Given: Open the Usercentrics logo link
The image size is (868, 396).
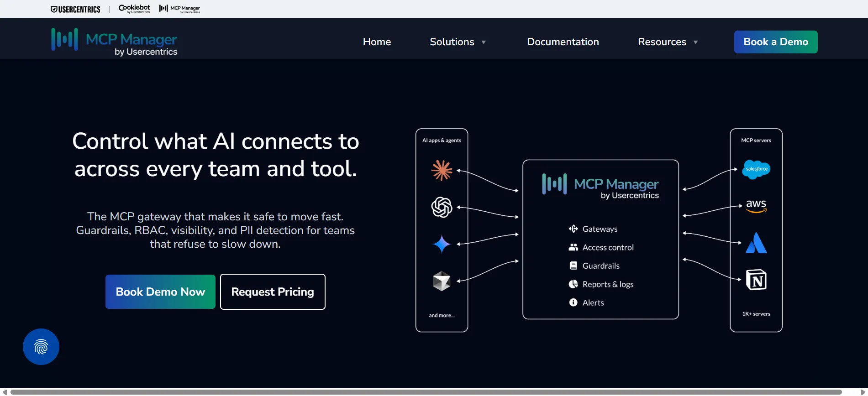Looking at the screenshot, I should (x=75, y=9).
